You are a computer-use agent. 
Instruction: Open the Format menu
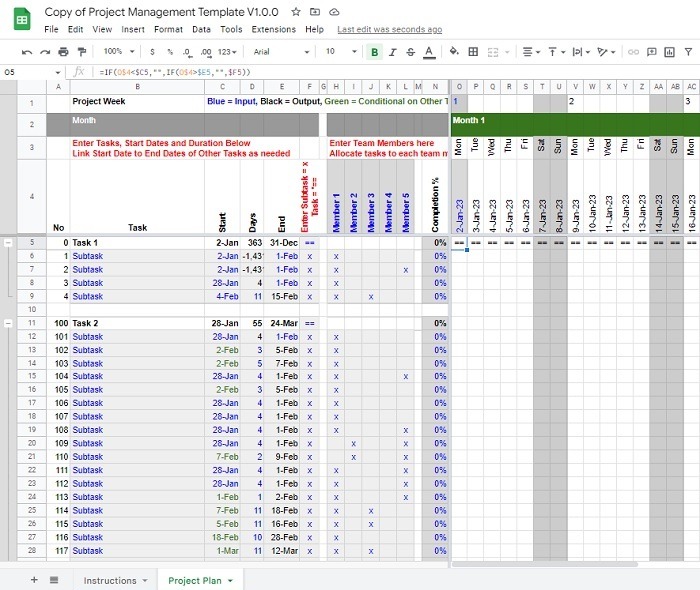168,29
